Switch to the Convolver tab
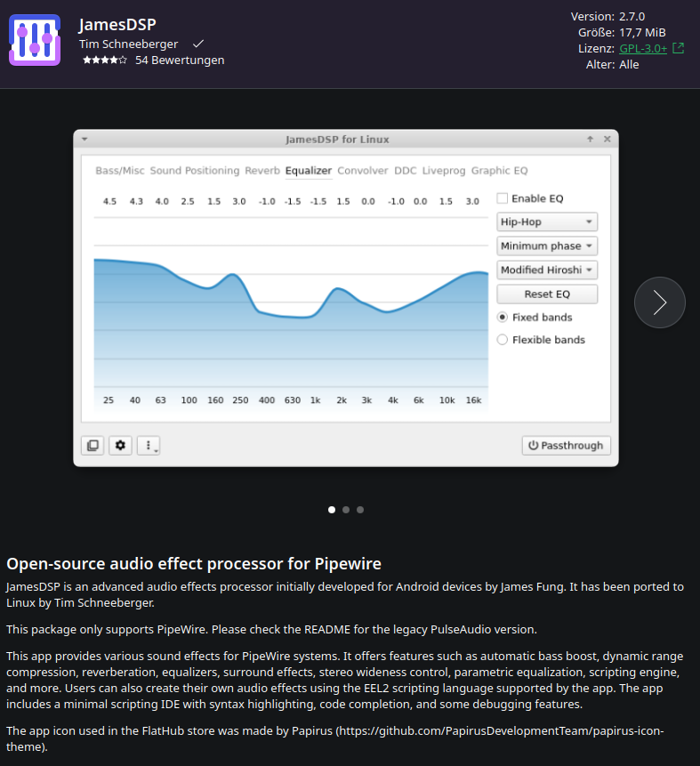Viewport: 700px width, 766px height. (363, 171)
